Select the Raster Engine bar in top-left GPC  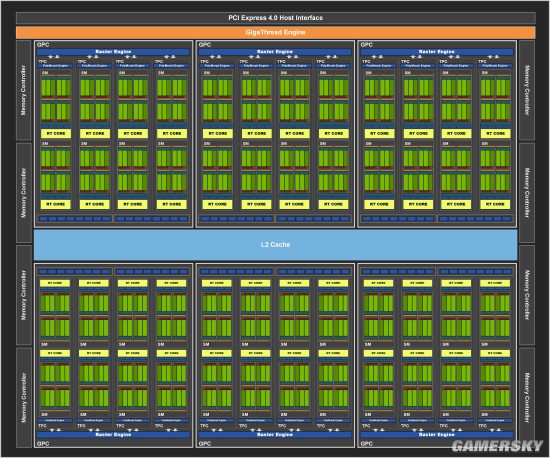[113, 52]
